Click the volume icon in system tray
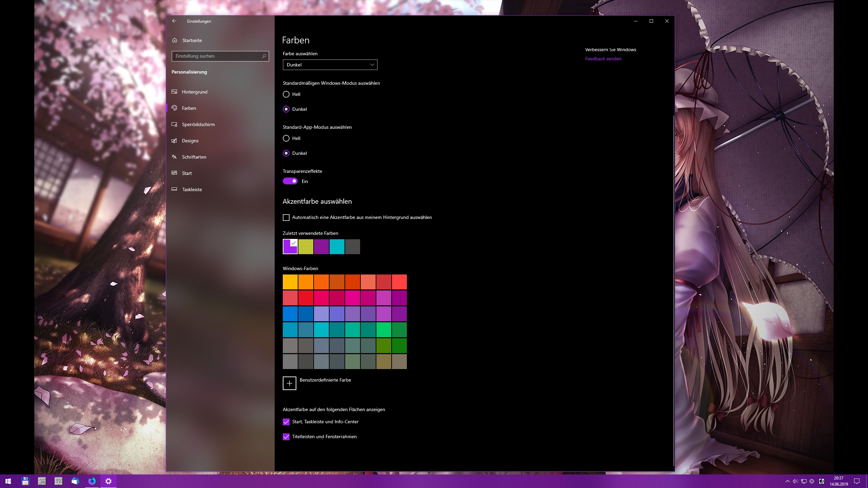This screenshot has width=868, height=488. 795,481
